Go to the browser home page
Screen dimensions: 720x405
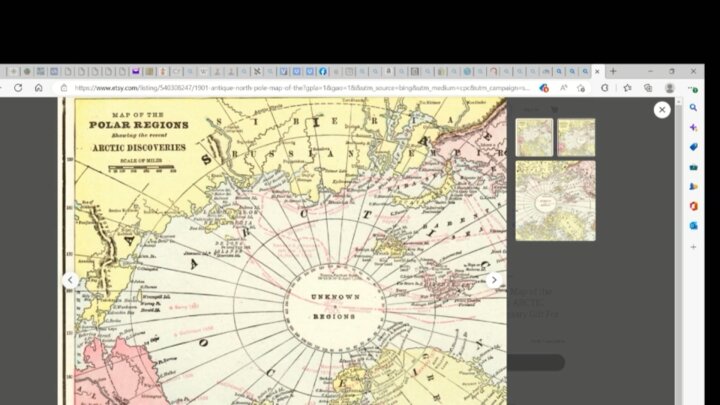coord(39,87)
